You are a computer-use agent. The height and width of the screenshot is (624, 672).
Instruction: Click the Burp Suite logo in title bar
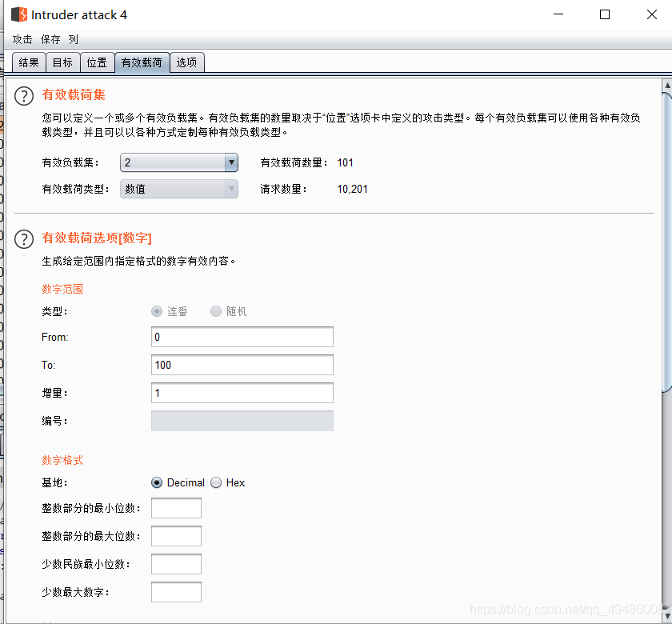(x=19, y=14)
